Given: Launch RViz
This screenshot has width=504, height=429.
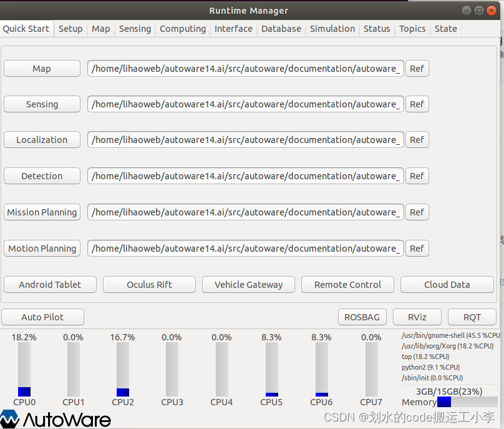Looking at the screenshot, I should click(417, 317).
